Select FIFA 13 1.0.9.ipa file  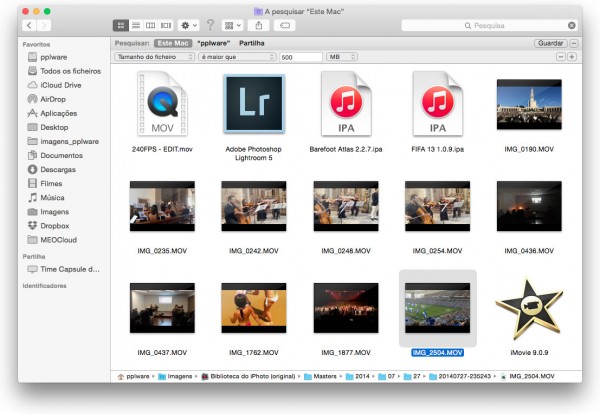click(438, 104)
